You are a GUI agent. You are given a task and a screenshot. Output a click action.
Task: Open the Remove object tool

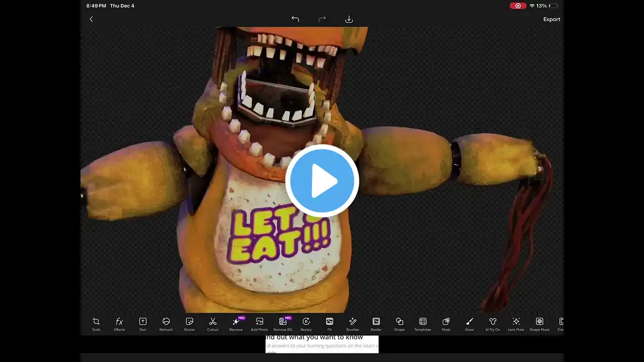click(x=236, y=324)
